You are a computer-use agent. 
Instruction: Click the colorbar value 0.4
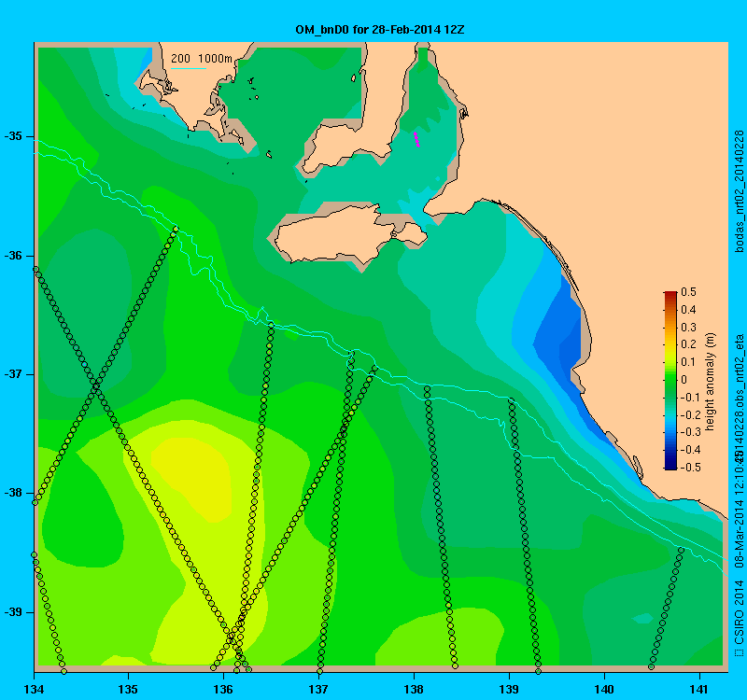point(689,310)
